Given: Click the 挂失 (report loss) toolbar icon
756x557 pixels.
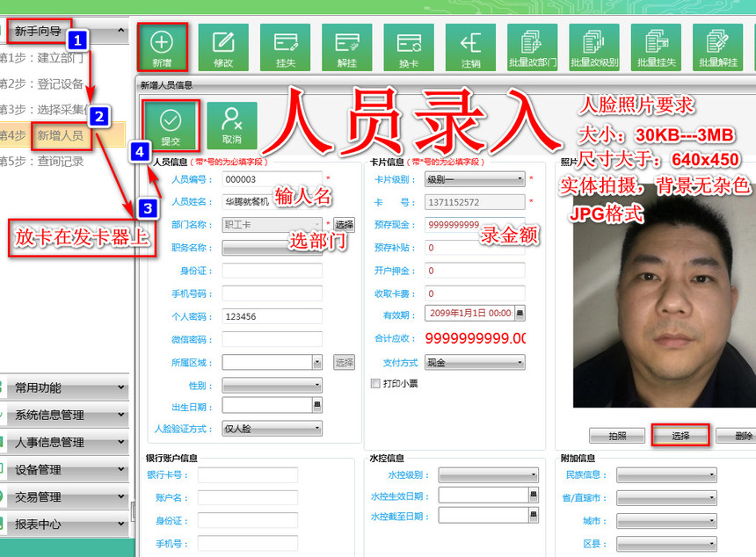Looking at the screenshot, I should coord(285,47).
